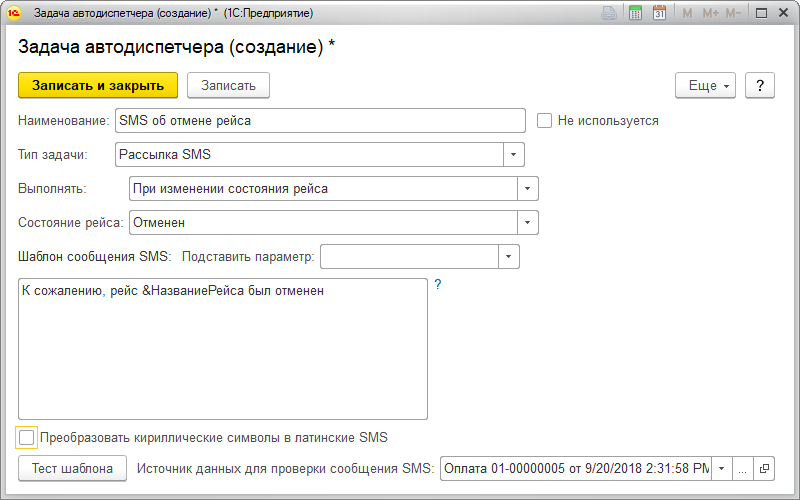800x500 pixels.
Task: Toggle Cyrillic to Latin SMS conversion checkbox
Action: (27, 437)
